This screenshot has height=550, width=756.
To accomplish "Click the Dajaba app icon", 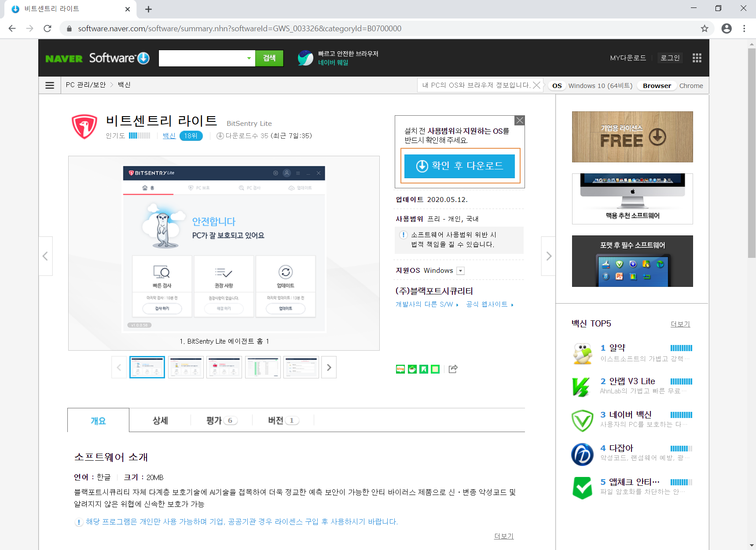I will pos(582,454).
